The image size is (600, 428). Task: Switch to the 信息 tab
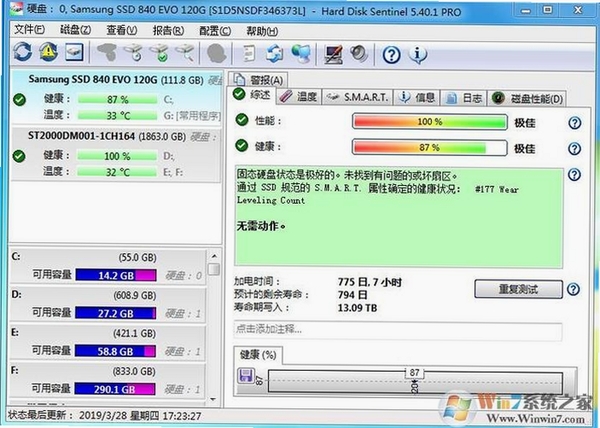tap(417, 98)
